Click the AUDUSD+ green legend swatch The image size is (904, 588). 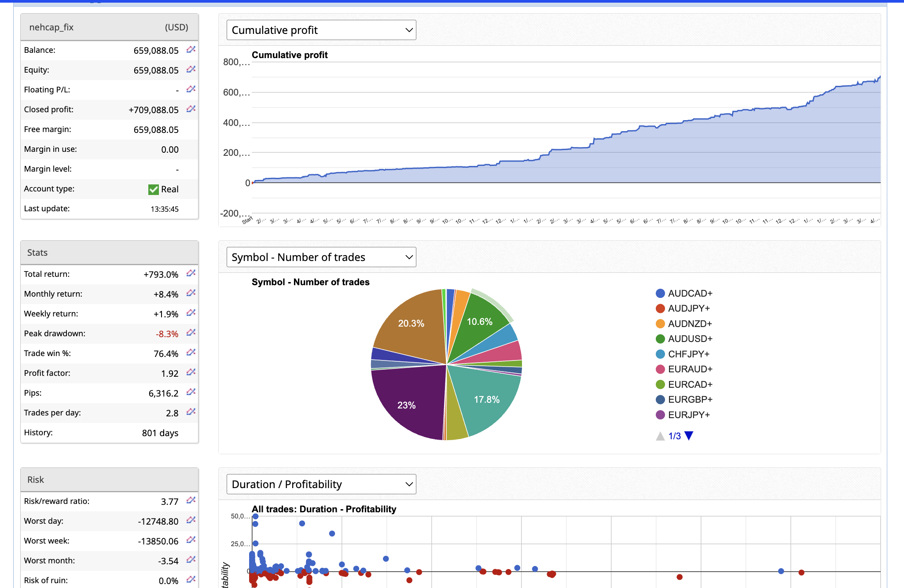pos(660,339)
